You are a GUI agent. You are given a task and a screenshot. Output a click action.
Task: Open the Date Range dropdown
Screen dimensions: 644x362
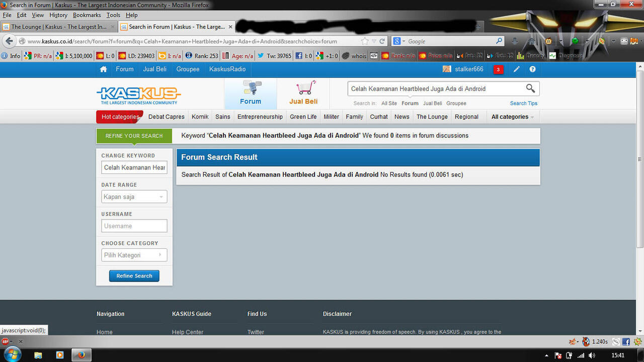tap(134, 197)
